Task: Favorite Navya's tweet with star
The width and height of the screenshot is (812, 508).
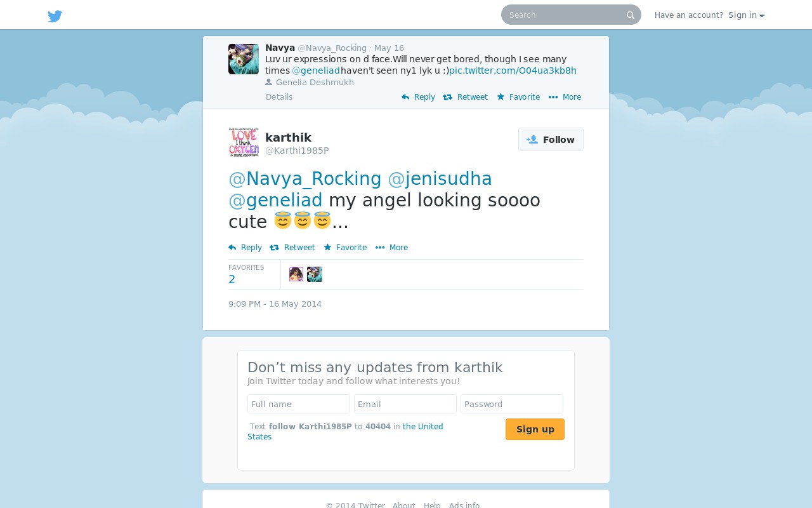Action: (518, 97)
